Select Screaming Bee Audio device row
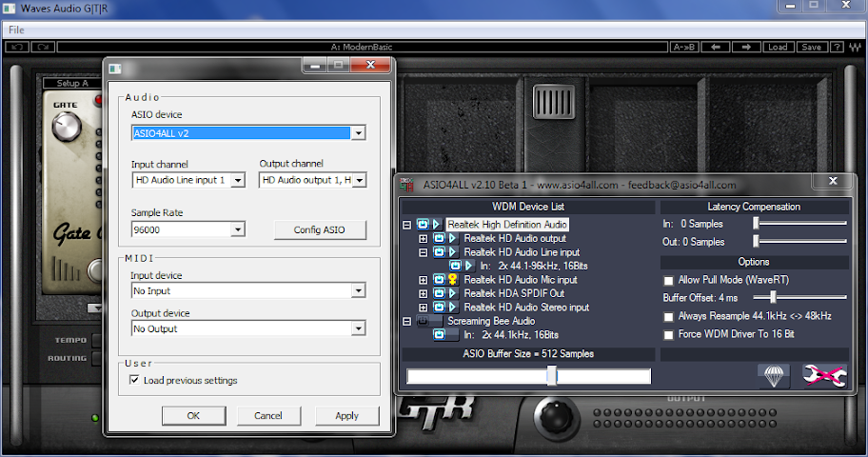This screenshot has height=457, width=868. pyautogui.click(x=491, y=321)
